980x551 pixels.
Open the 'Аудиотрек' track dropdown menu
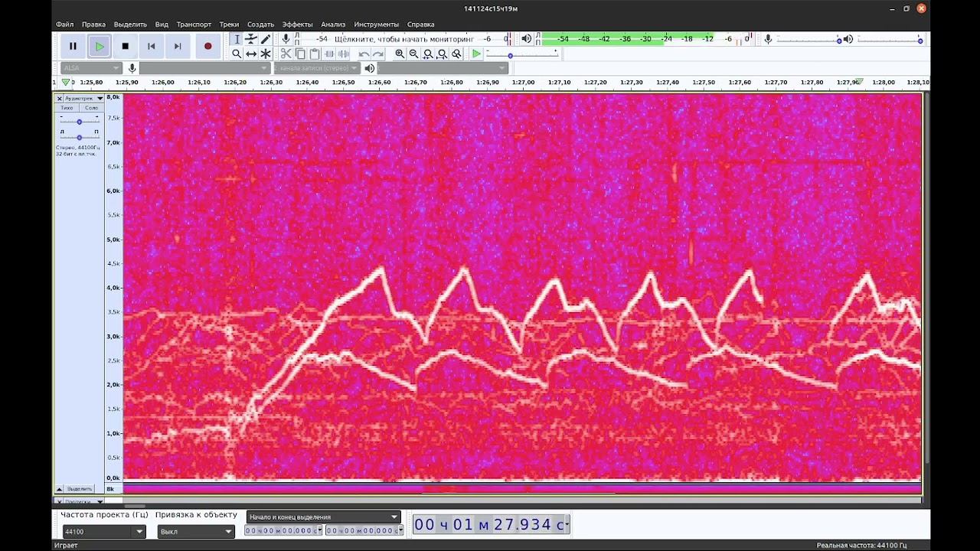(x=84, y=98)
